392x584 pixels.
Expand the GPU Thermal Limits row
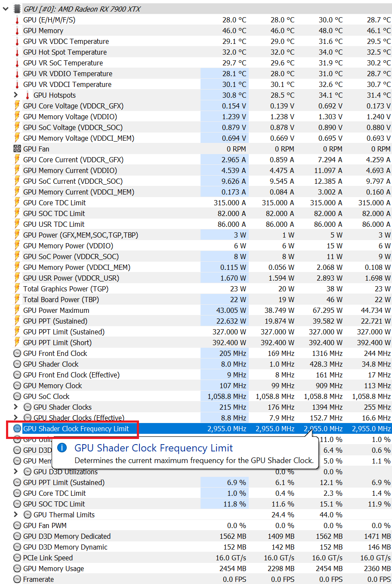point(16,514)
